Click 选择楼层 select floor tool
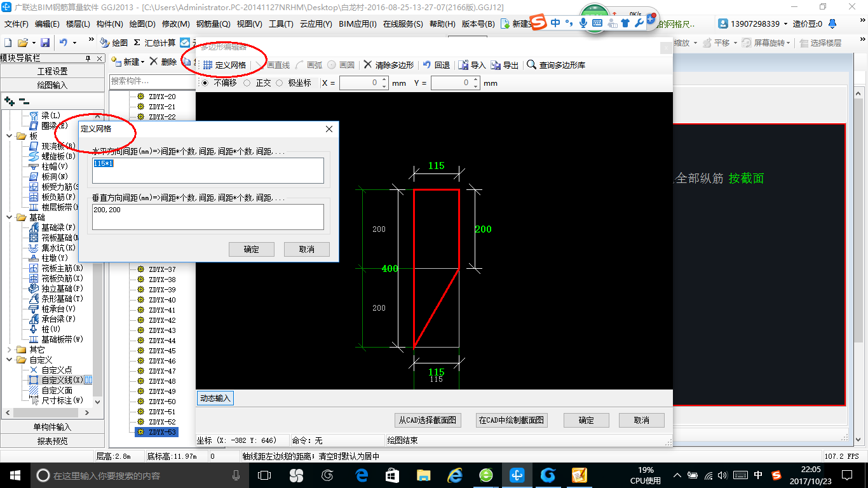 [x=820, y=43]
